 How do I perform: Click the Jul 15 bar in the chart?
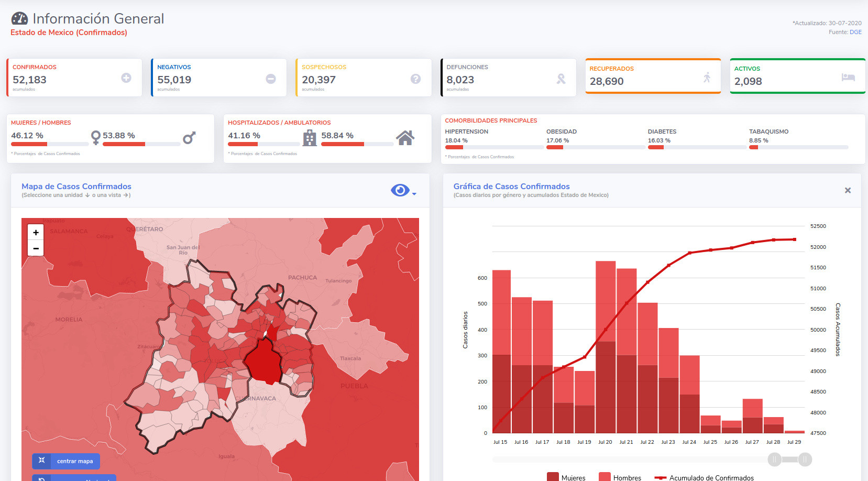coord(501,352)
